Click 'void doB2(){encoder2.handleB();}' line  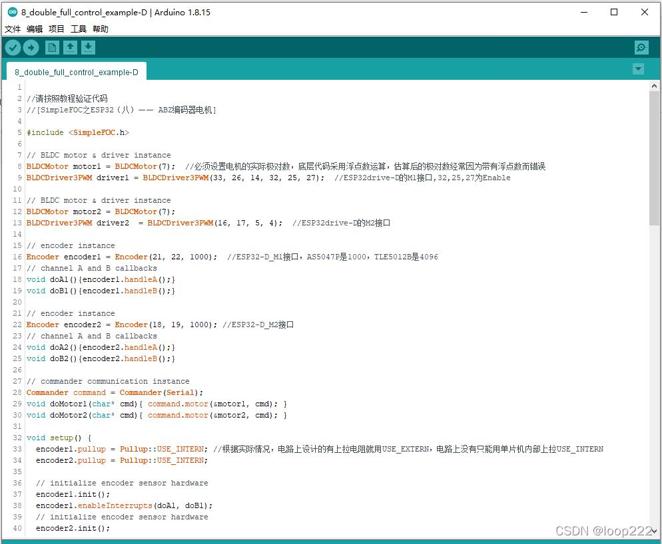coord(100,359)
